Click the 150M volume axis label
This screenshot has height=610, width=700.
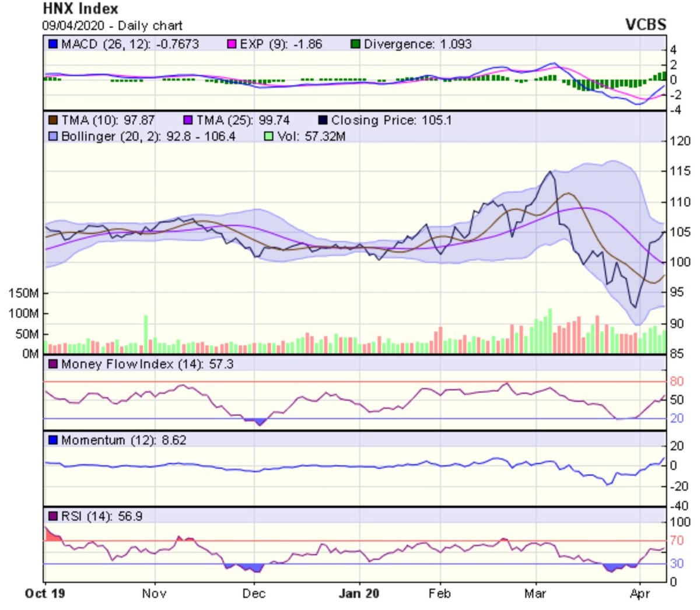point(23,293)
